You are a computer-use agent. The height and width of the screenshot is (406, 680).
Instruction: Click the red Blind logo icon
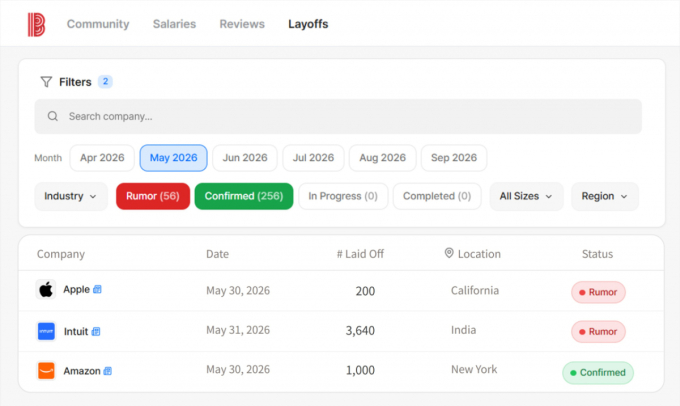click(x=36, y=24)
